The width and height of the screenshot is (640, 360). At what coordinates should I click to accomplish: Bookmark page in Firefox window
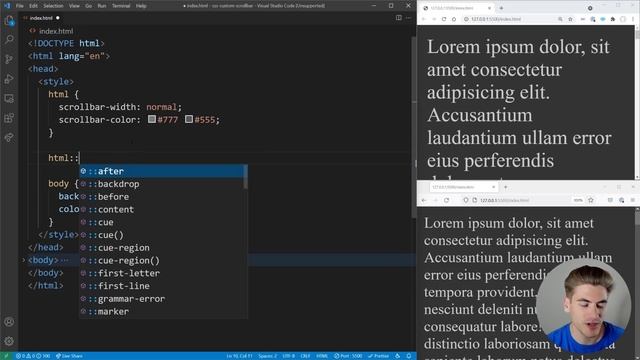[x=591, y=200]
